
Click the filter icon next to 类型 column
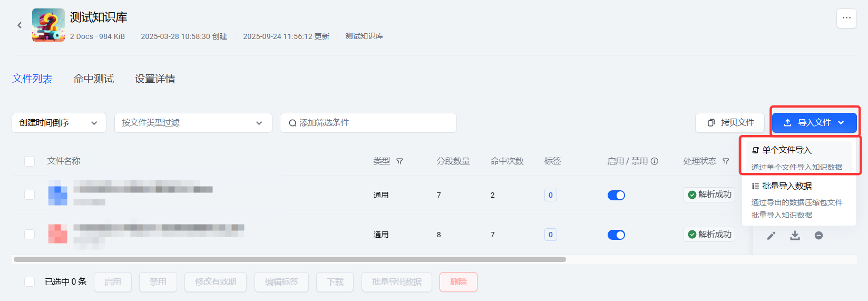(399, 161)
